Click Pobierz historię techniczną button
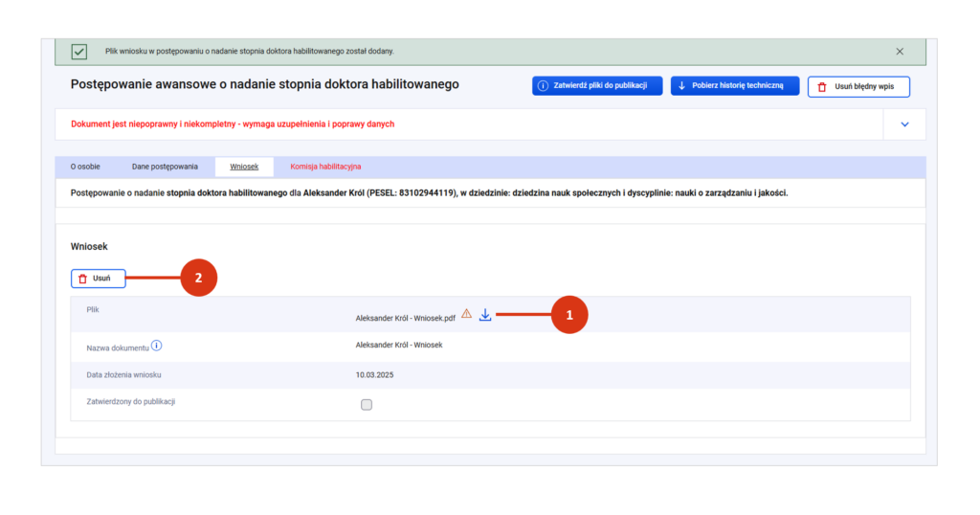Image resolution: width=980 pixels, height=515 pixels. click(734, 86)
